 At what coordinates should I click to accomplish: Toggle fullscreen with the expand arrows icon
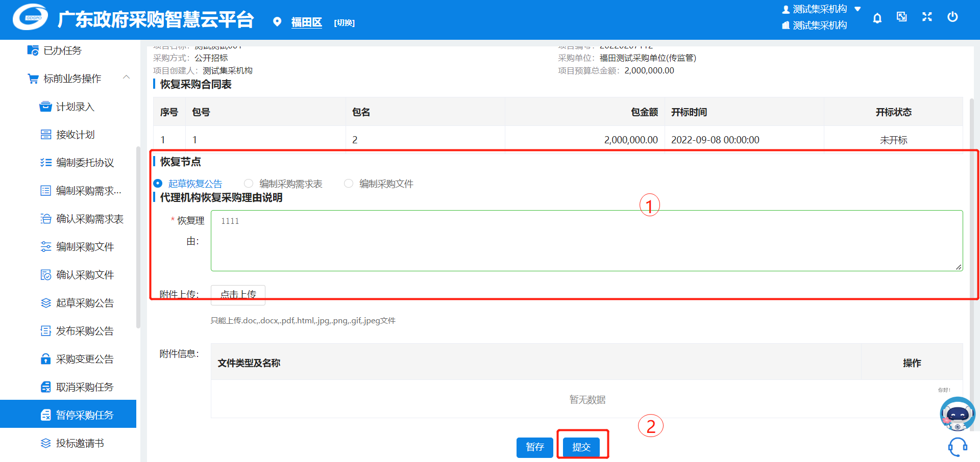tap(927, 17)
